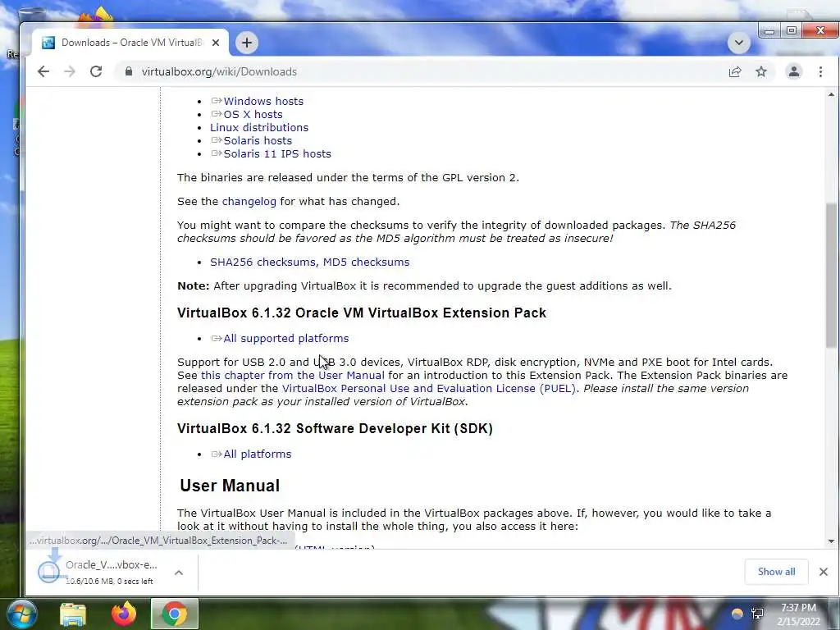Click the orange weather tray icon
This screenshot has width=840, height=630.
pos(737,614)
